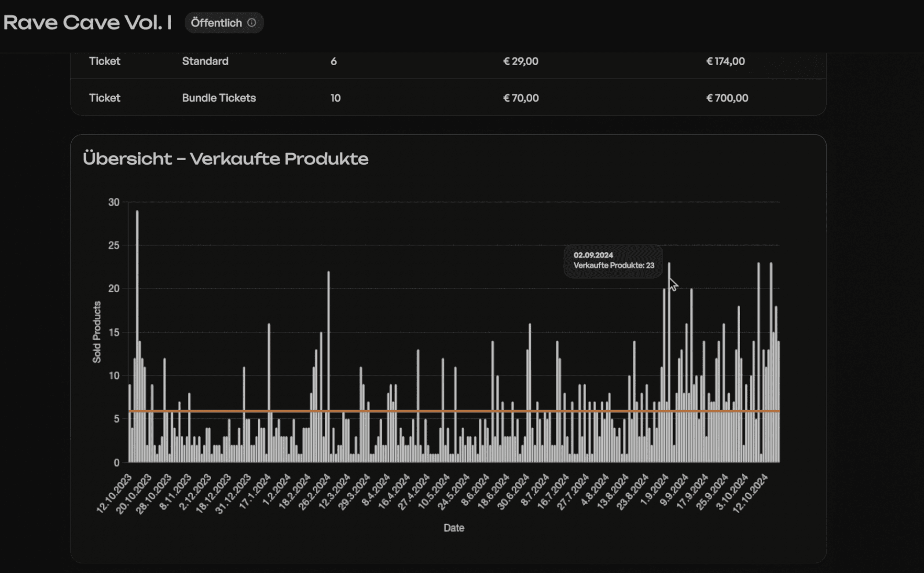
Task: Click the Übersicht – Verkaufte Produkte heading
Action: pyautogui.click(x=226, y=158)
